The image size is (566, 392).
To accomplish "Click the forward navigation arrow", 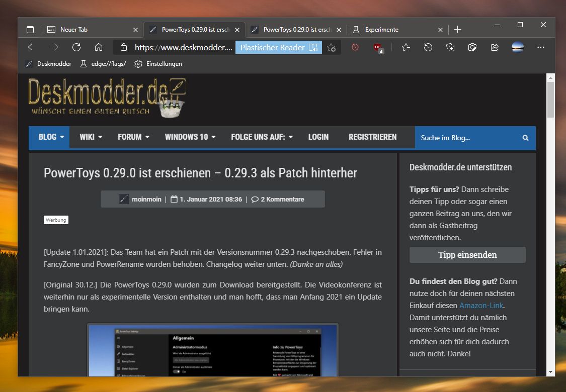I will tap(54, 47).
